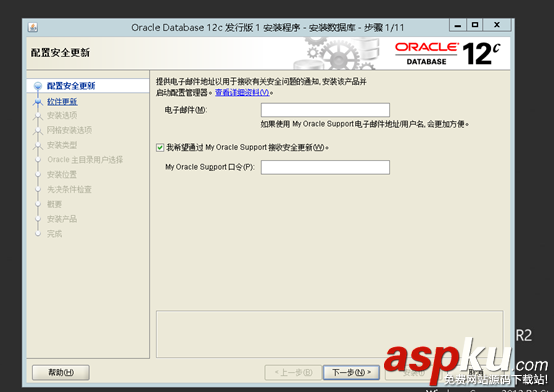Click the 帮助 help button
This screenshot has height=392, width=554.
tap(61, 372)
